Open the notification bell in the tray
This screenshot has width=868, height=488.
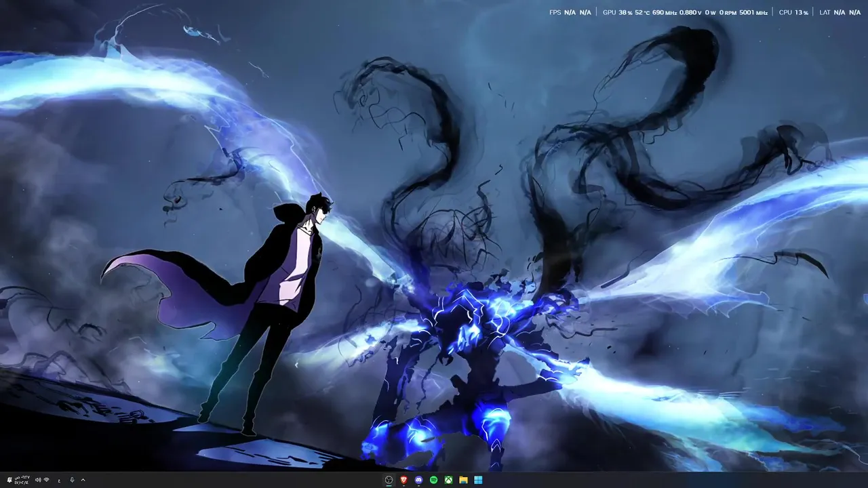coord(9,480)
